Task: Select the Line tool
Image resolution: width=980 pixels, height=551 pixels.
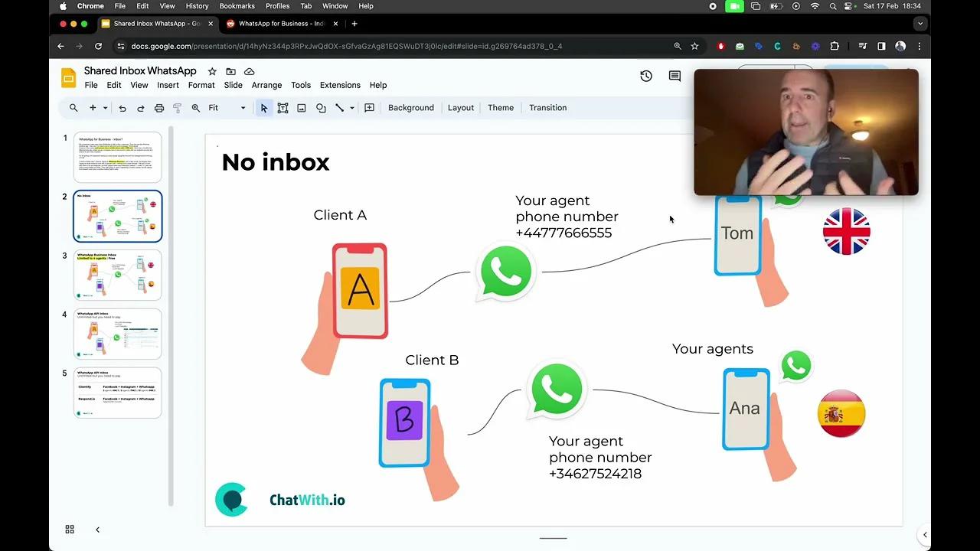Action: pos(340,108)
